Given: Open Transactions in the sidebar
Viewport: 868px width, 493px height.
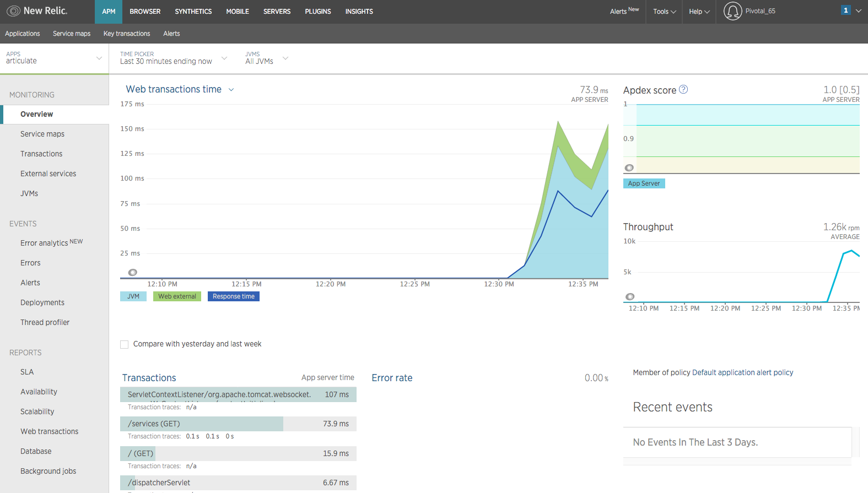Looking at the screenshot, I should pyautogui.click(x=41, y=154).
